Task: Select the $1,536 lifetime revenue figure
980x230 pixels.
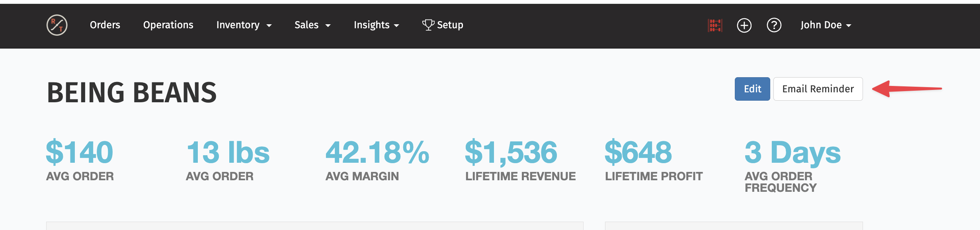Action: [511, 153]
